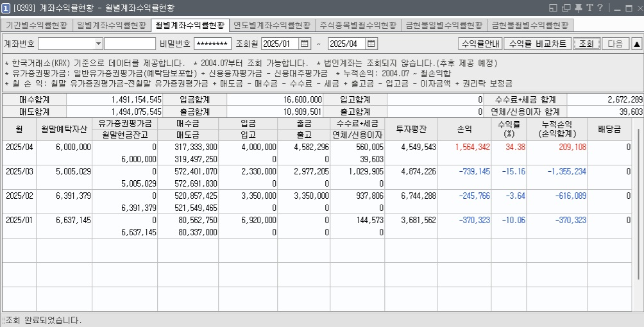Click the 수수료+세금 합계 value 2,672,289

pos(625,99)
